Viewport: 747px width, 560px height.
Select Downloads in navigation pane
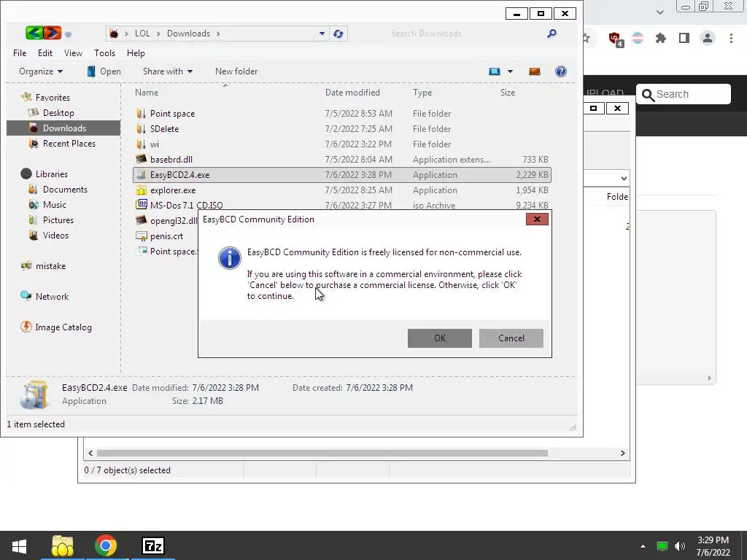(x=64, y=128)
